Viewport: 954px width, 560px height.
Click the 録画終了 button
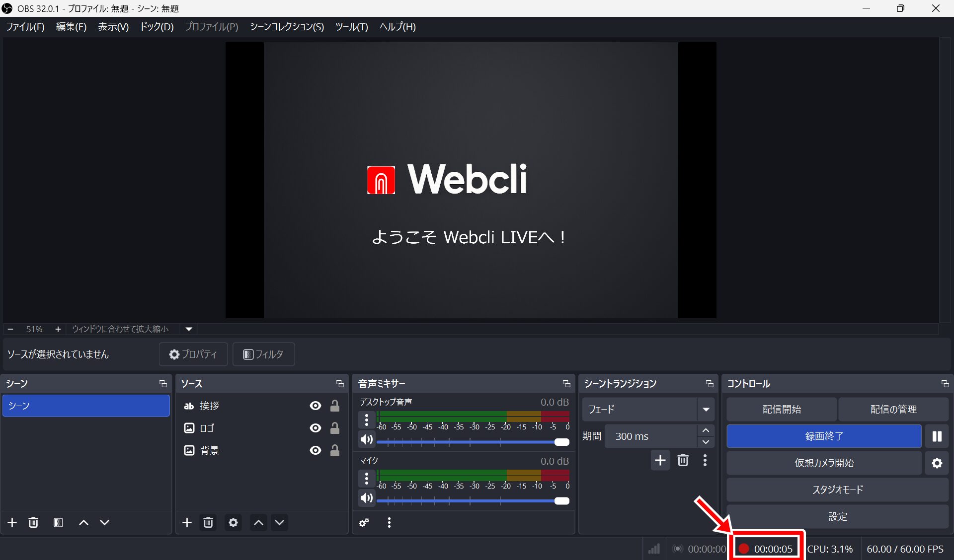pyautogui.click(x=824, y=436)
